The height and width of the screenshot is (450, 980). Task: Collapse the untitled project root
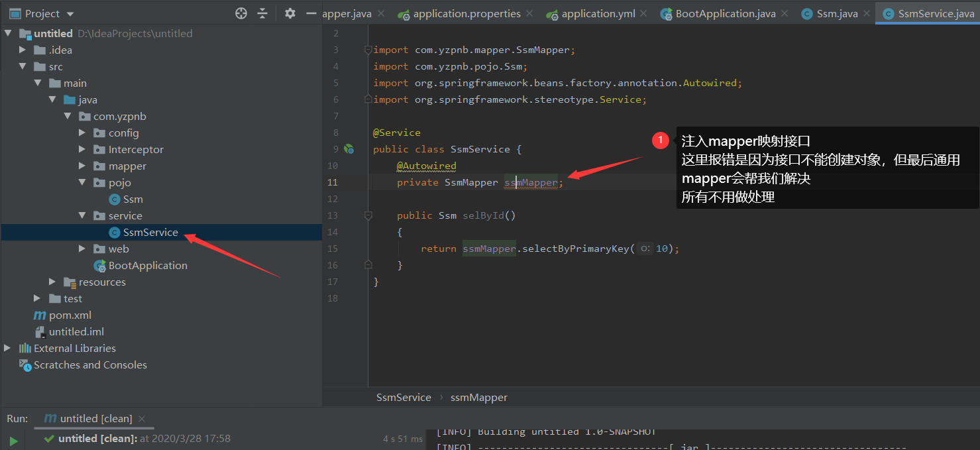pos(8,33)
